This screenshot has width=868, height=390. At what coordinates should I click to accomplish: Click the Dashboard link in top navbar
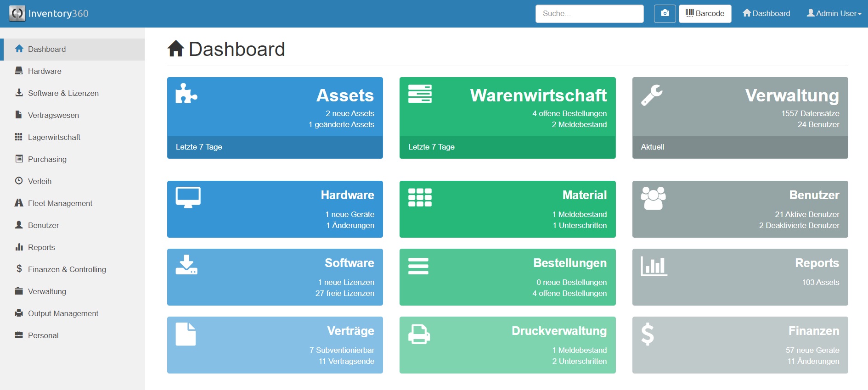[767, 13]
